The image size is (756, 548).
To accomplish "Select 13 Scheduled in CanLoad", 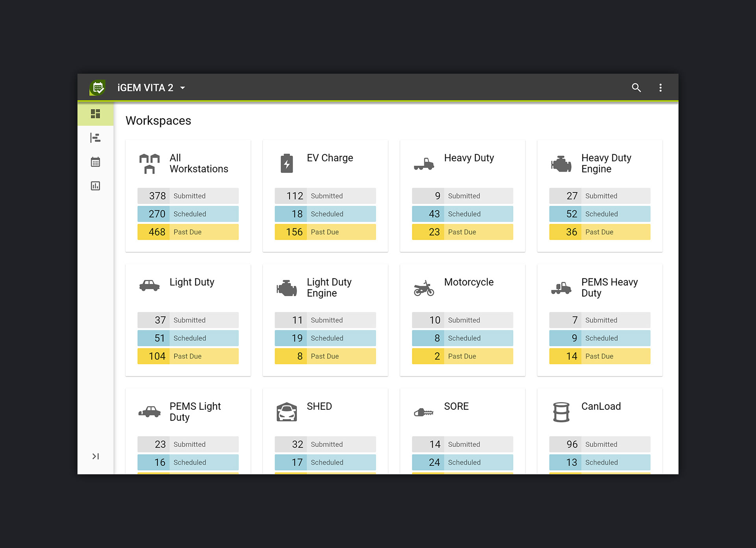I will pos(600,462).
